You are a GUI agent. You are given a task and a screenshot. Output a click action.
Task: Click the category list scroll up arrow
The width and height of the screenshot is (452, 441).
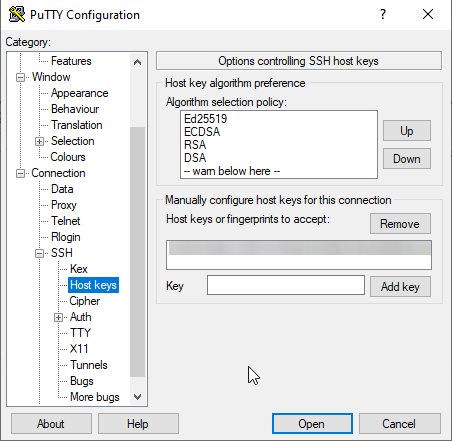pos(137,62)
